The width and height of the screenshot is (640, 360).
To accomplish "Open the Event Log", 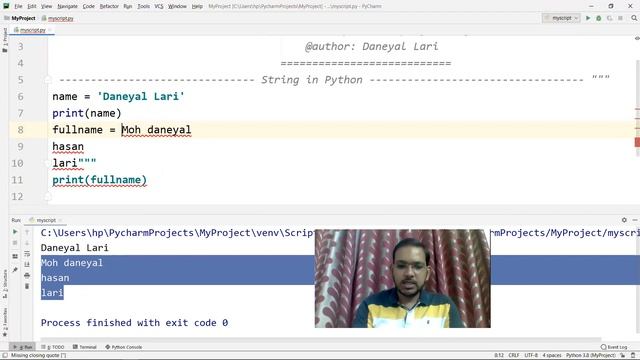I will [x=614, y=347].
